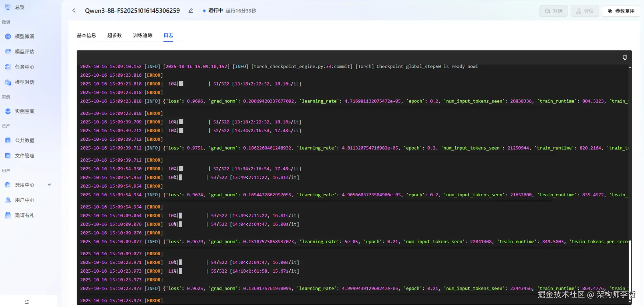Switch to the 基本信息 tab

[86, 35]
